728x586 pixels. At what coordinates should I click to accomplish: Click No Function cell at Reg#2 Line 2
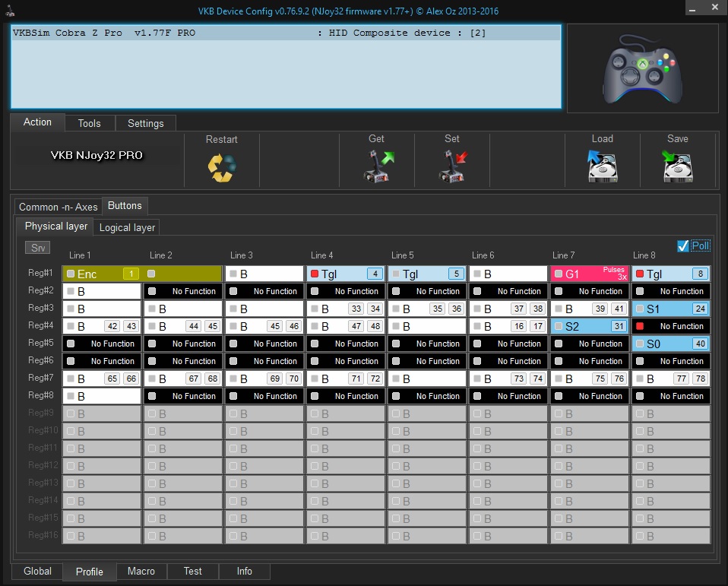[183, 291]
